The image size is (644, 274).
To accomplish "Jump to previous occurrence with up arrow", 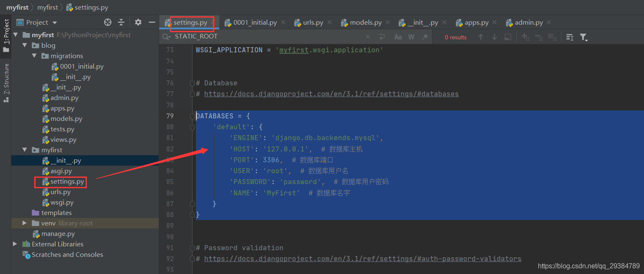I will tap(481, 37).
